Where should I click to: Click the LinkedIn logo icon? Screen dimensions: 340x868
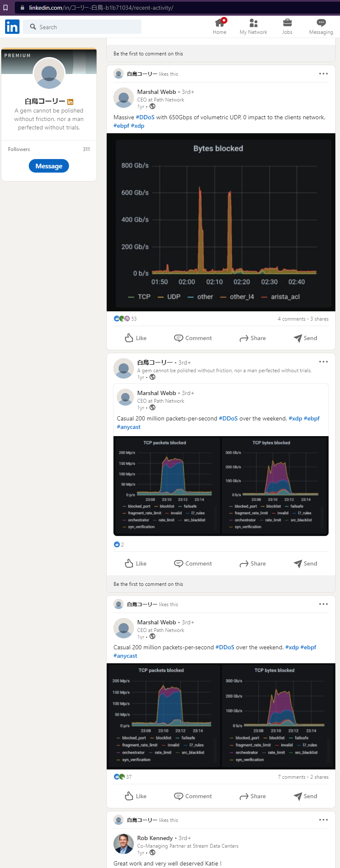12,27
